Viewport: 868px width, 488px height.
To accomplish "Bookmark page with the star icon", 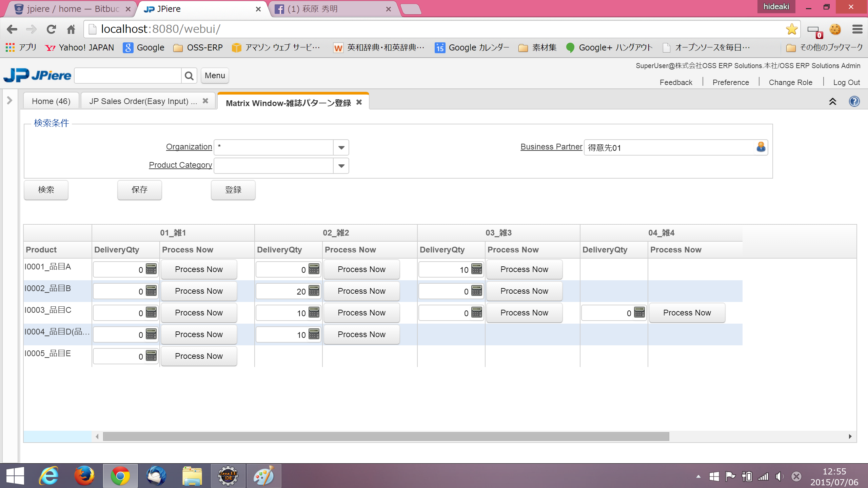I will click(791, 29).
